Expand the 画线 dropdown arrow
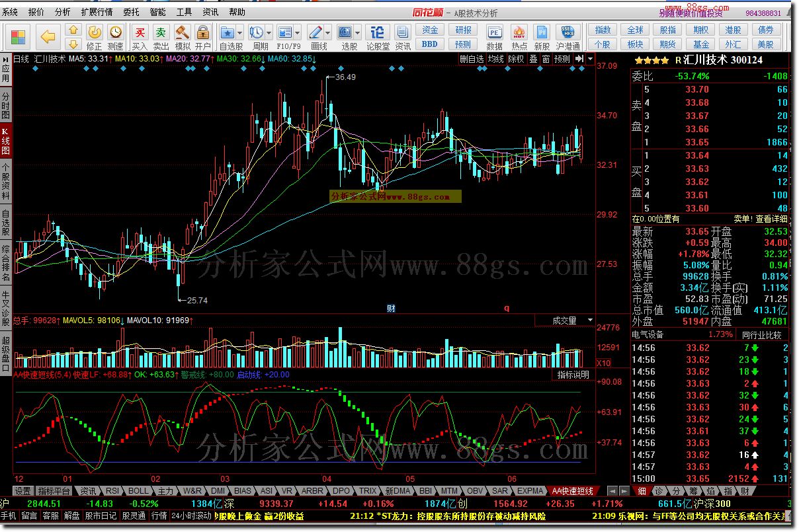The width and height of the screenshot is (799, 532). [x=329, y=32]
